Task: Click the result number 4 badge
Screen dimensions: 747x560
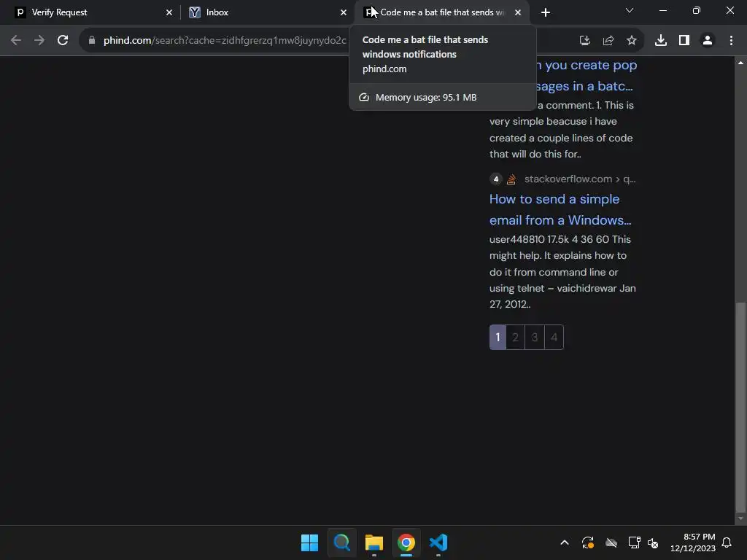Action: pyautogui.click(x=496, y=179)
